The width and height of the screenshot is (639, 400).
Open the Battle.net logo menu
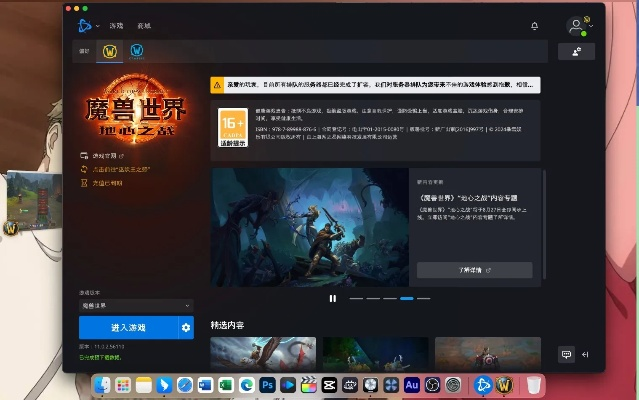(x=84, y=25)
